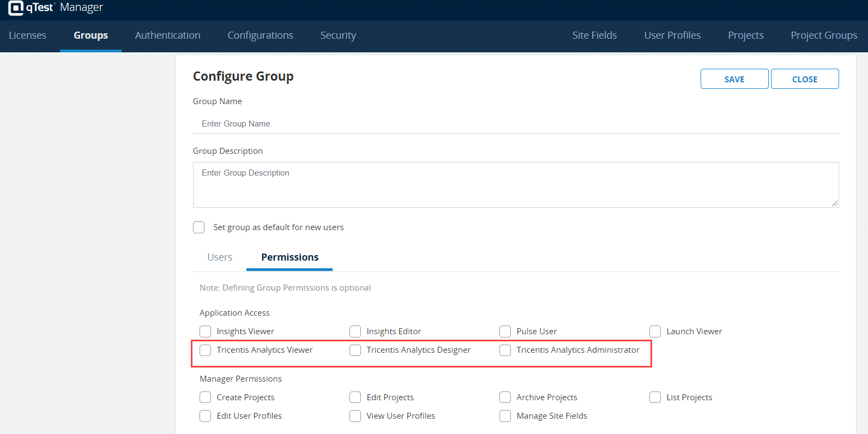Switch to the Authentication tab
This screenshot has width=868, height=434.
point(167,35)
